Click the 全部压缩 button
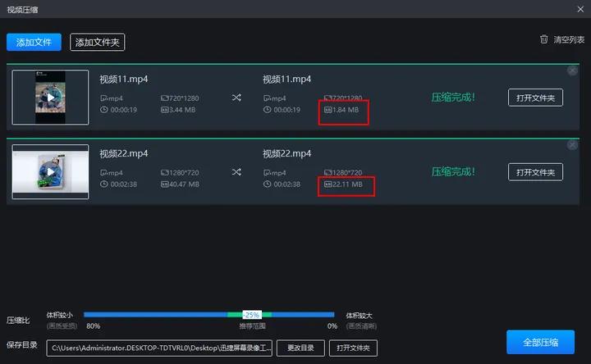The width and height of the screenshot is (591, 364). [x=540, y=342]
